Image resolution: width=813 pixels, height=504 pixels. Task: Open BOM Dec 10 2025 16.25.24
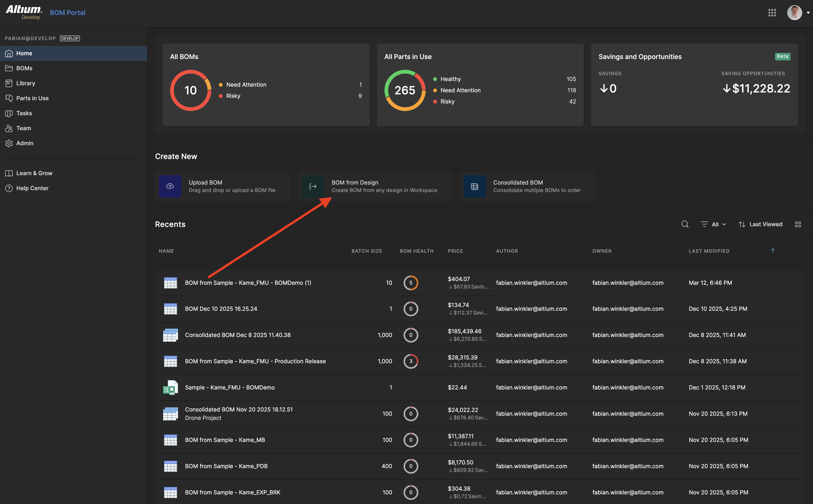point(221,309)
